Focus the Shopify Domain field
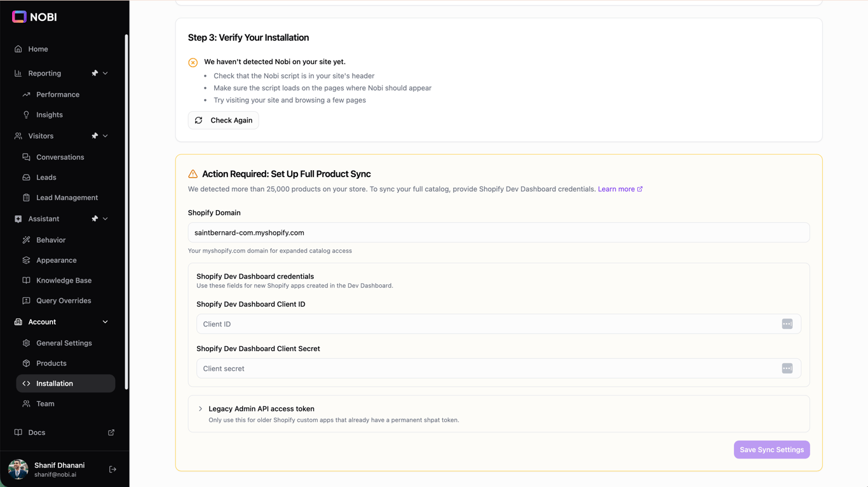Image resolution: width=868 pixels, height=487 pixels. (499, 232)
